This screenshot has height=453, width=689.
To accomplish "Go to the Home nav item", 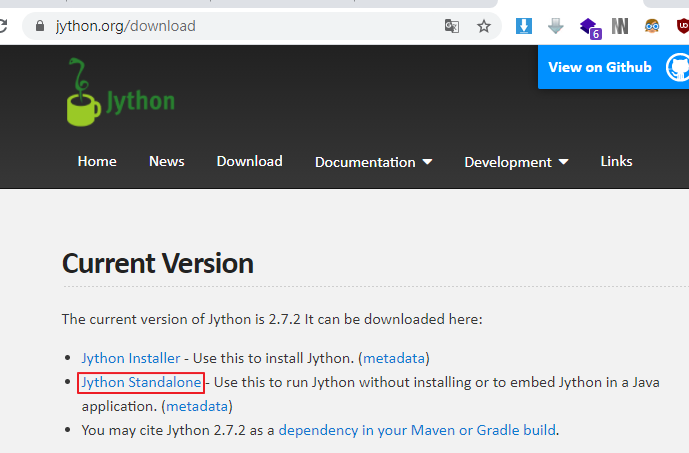I will coord(97,161).
